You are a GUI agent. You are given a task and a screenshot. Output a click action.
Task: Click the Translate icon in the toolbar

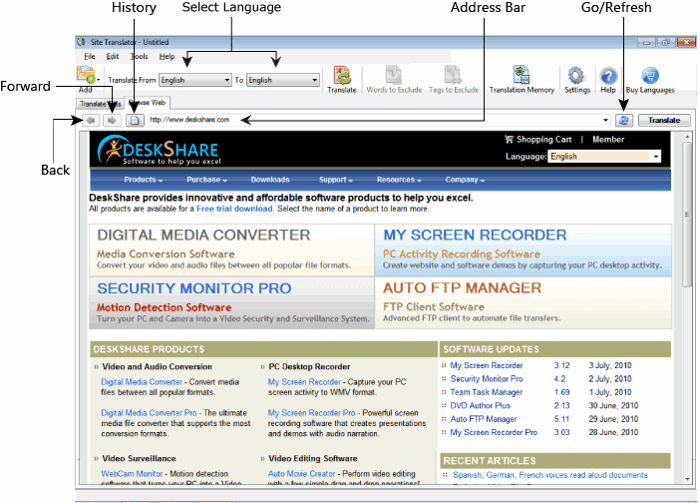click(x=342, y=75)
